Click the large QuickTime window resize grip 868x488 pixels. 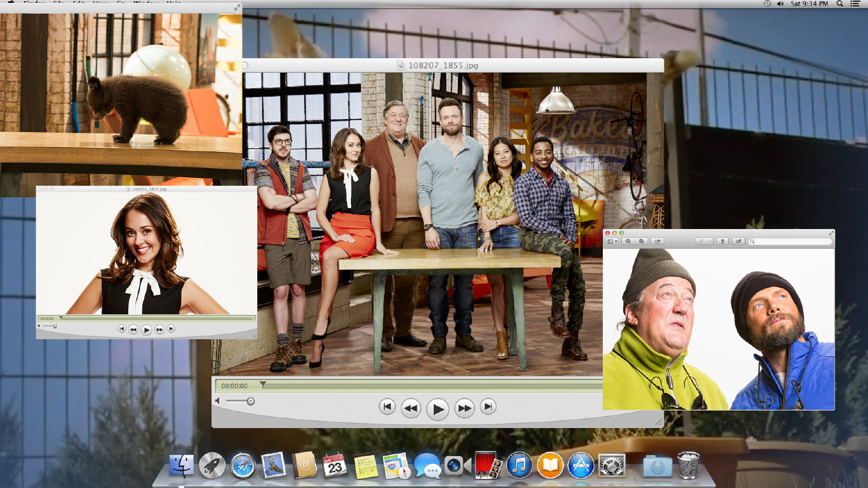point(659,422)
